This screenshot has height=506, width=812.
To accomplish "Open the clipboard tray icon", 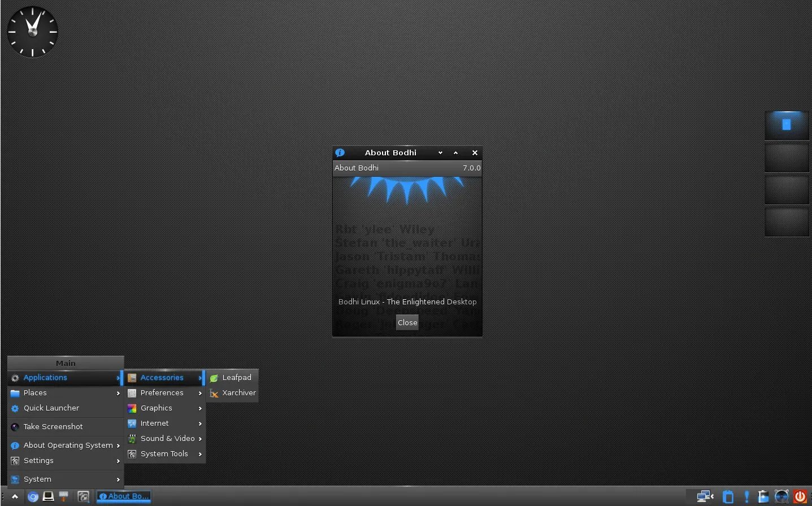I will (x=728, y=497).
